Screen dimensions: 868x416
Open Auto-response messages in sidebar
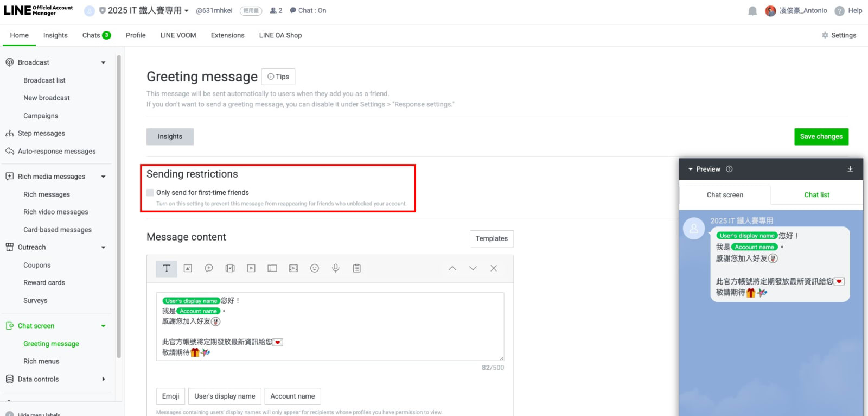click(x=56, y=152)
